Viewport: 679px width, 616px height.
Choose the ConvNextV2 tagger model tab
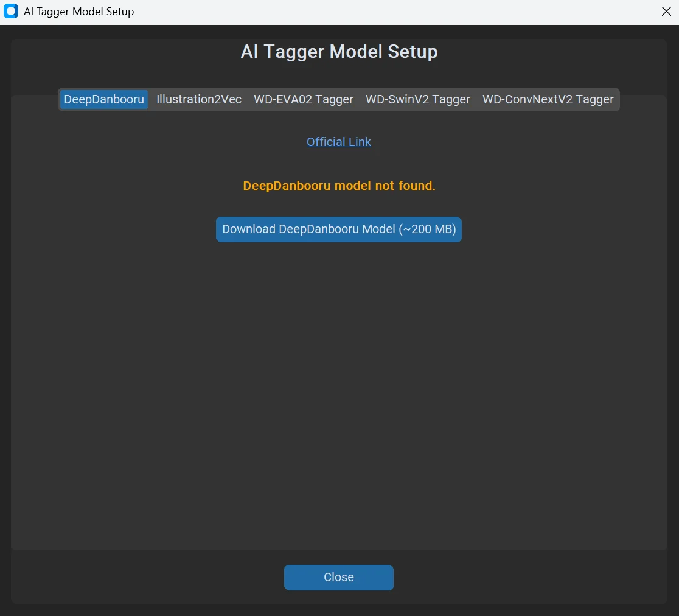coord(548,99)
